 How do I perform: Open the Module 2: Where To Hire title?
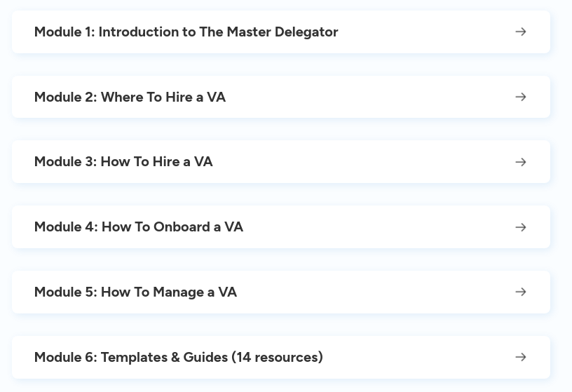tap(130, 97)
